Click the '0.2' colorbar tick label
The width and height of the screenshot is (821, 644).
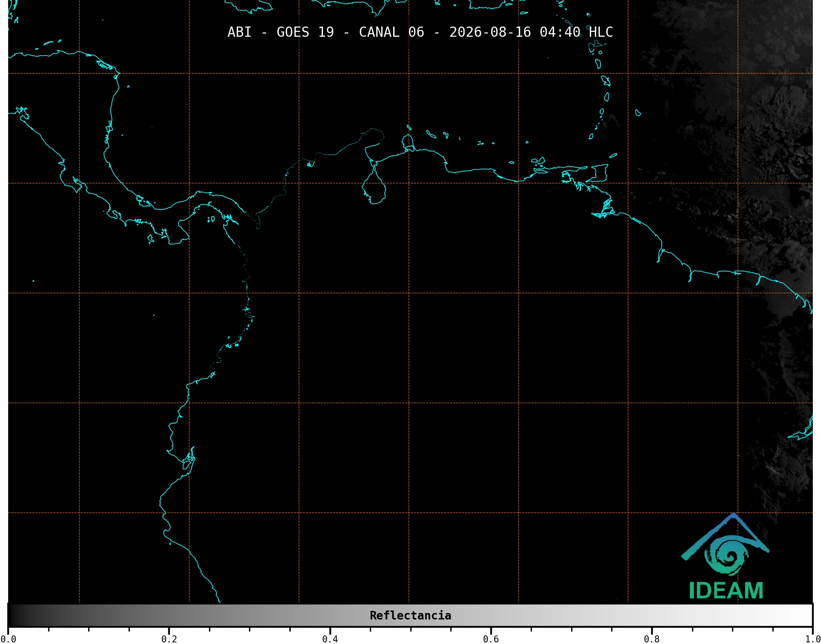(x=169, y=639)
